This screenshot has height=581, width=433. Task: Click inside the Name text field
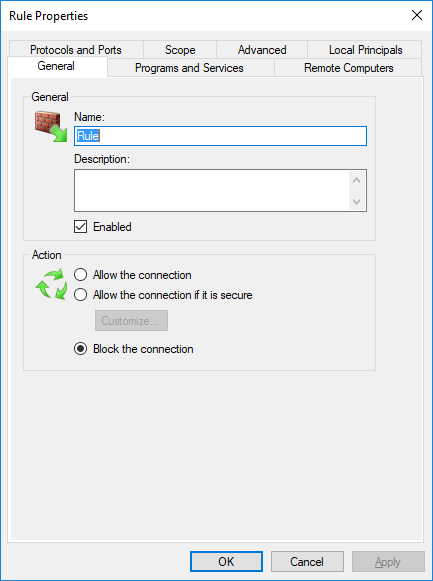tap(220, 136)
